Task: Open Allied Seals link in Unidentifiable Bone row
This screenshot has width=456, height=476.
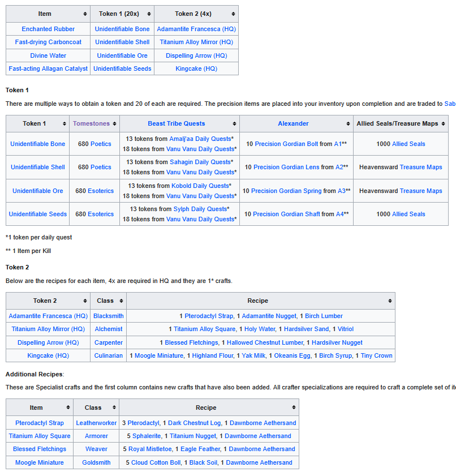Action: (x=408, y=144)
